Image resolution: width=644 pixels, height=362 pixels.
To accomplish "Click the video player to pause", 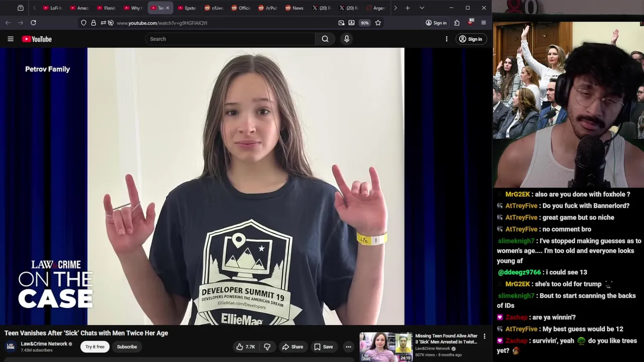I will (x=246, y=187).
